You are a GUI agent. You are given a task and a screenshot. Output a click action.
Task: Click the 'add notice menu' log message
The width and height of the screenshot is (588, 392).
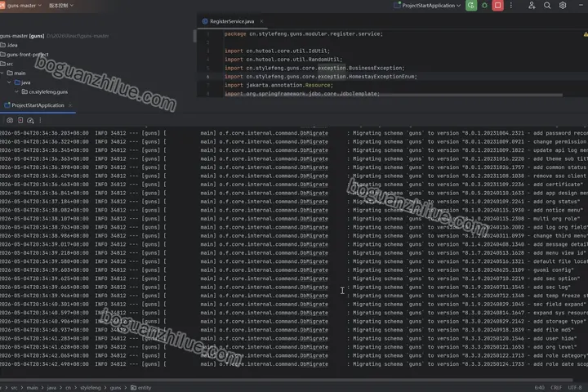[x=558, y=210]
